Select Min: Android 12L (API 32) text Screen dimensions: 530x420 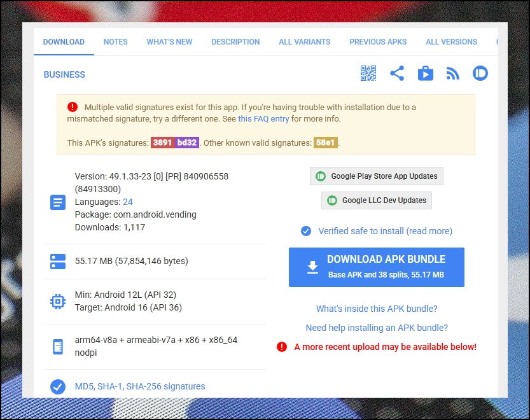coord(125,295)
